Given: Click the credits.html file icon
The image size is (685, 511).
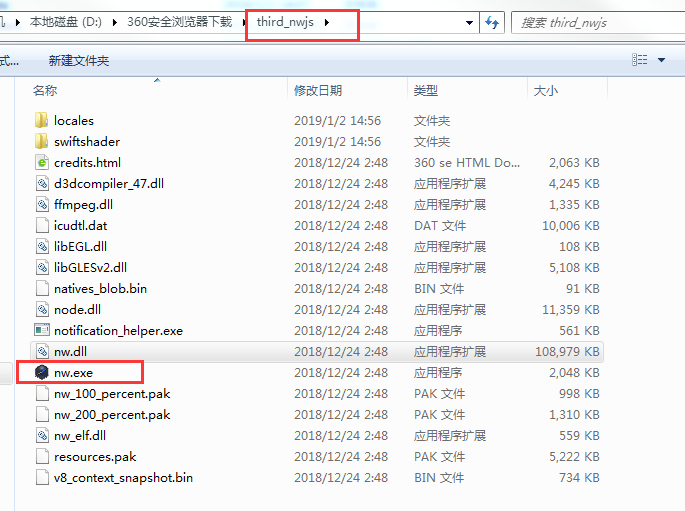Looking at the screenshot, I should click(x=42, y=162).
